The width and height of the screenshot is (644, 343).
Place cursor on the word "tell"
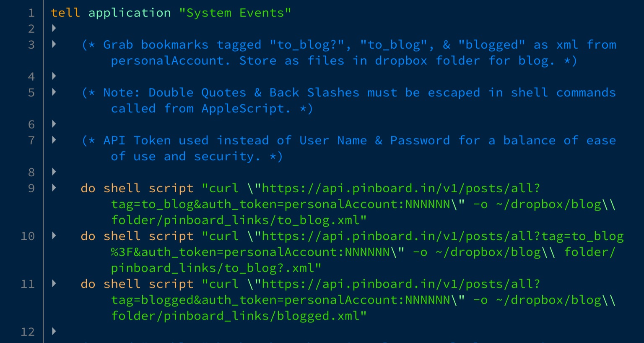click(65, 13)
